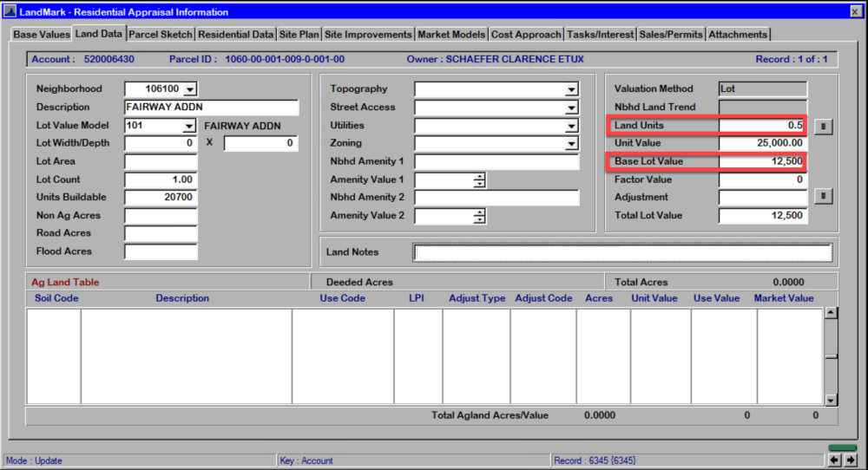868x470 pixels.
Task: Click the Description field with FAIRWAY ADDN
Action: point(212,108)
